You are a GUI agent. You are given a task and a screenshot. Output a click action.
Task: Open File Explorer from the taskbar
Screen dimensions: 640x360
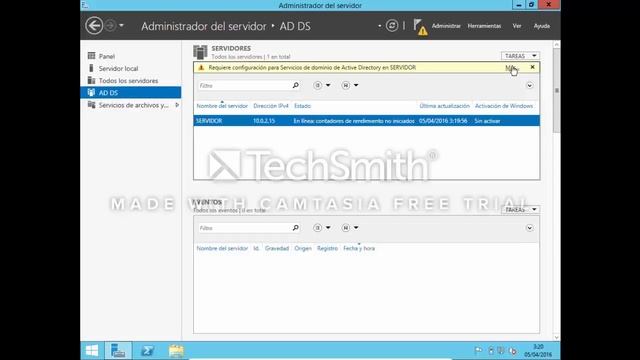pos(176,351)
